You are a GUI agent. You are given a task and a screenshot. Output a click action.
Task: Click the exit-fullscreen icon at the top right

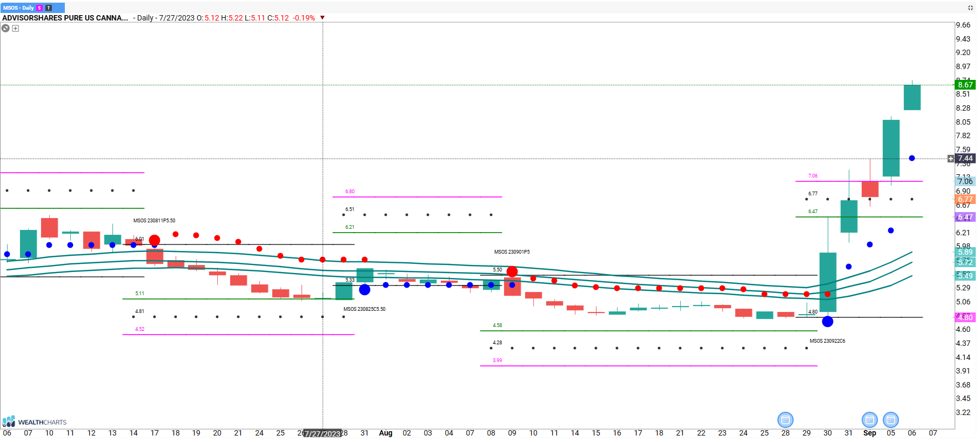pyautogui.click(x=971, y=8)
